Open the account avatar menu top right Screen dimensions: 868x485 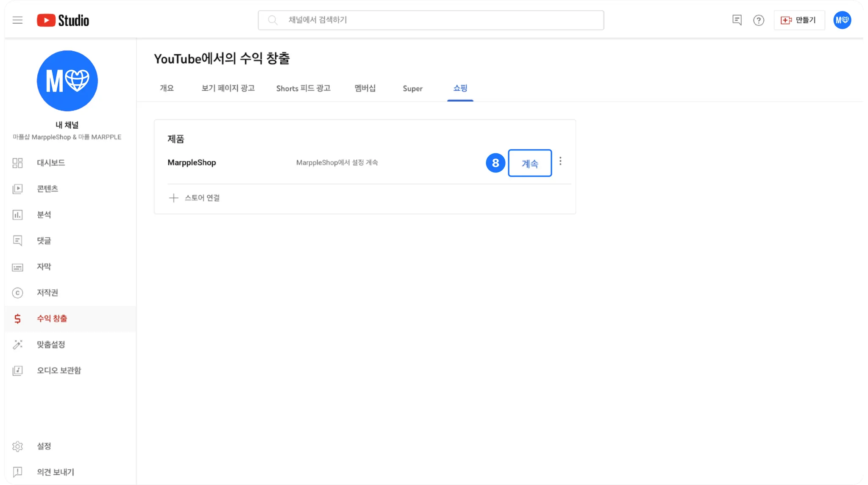pyautogui.click(x=842, y=20)
